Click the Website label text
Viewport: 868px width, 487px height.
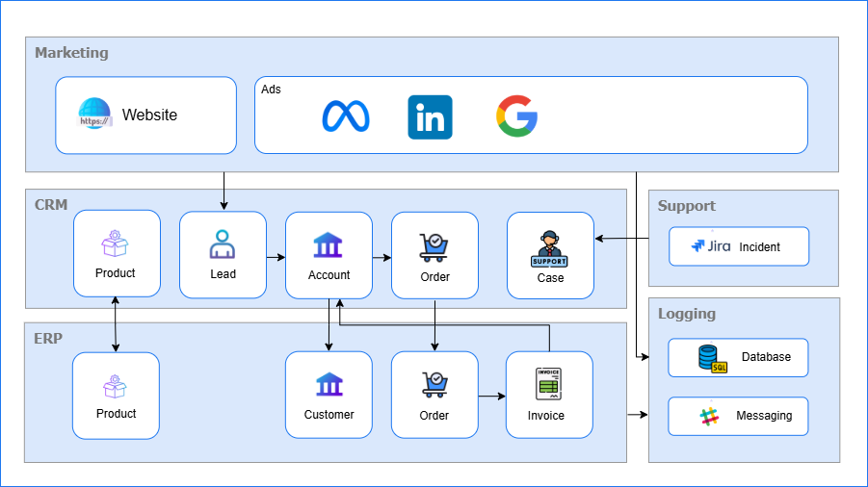[x=149, y=115]
